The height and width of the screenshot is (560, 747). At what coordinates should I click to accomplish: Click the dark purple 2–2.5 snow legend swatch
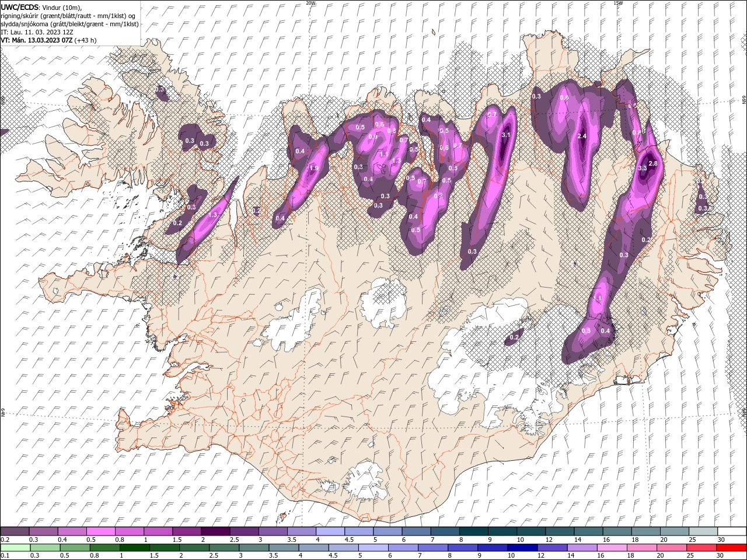point(216,531)
